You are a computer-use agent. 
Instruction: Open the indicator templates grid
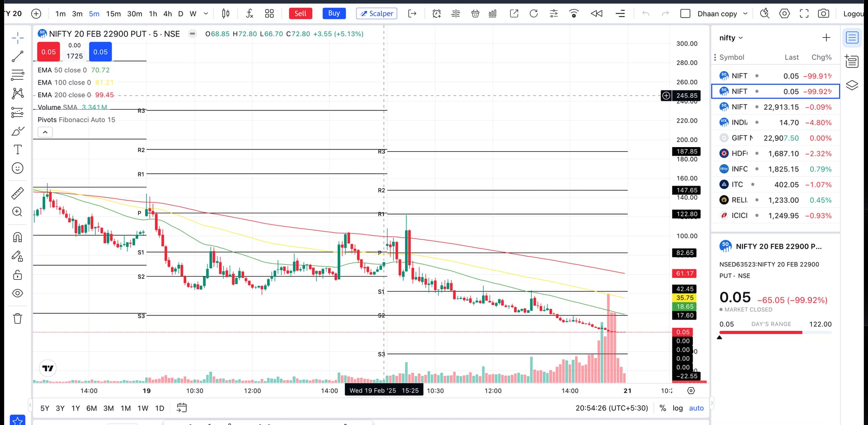pyautogui.click(x=269, y=14)
